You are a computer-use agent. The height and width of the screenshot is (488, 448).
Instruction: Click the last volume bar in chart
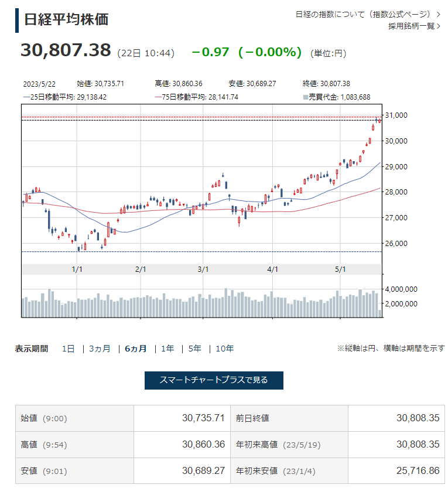click(x=379, y=313)
